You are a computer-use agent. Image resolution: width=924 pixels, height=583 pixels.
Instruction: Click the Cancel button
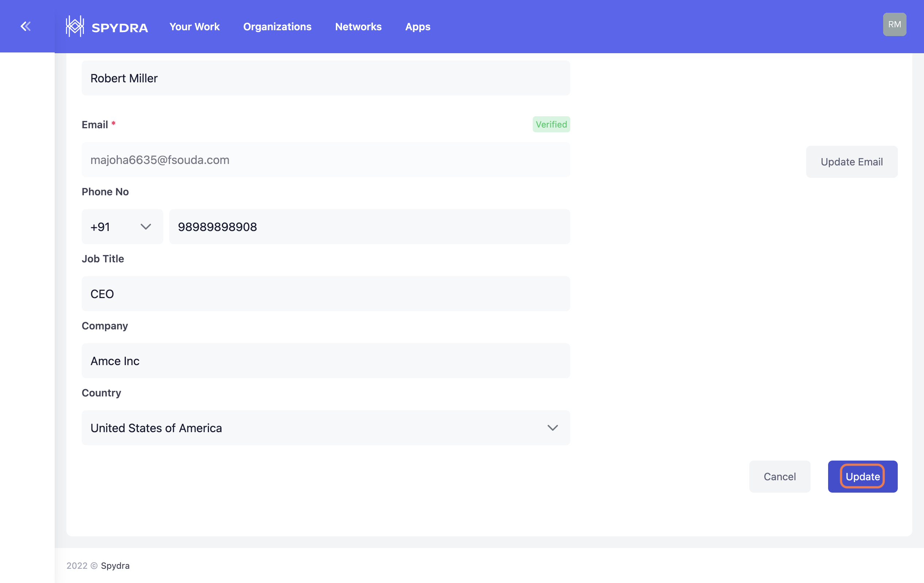point(779,476)
